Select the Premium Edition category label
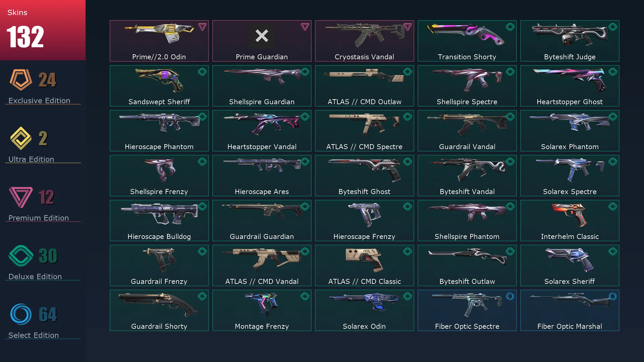The width and height of the screenshot is (644, 362). tap(39, 218)
